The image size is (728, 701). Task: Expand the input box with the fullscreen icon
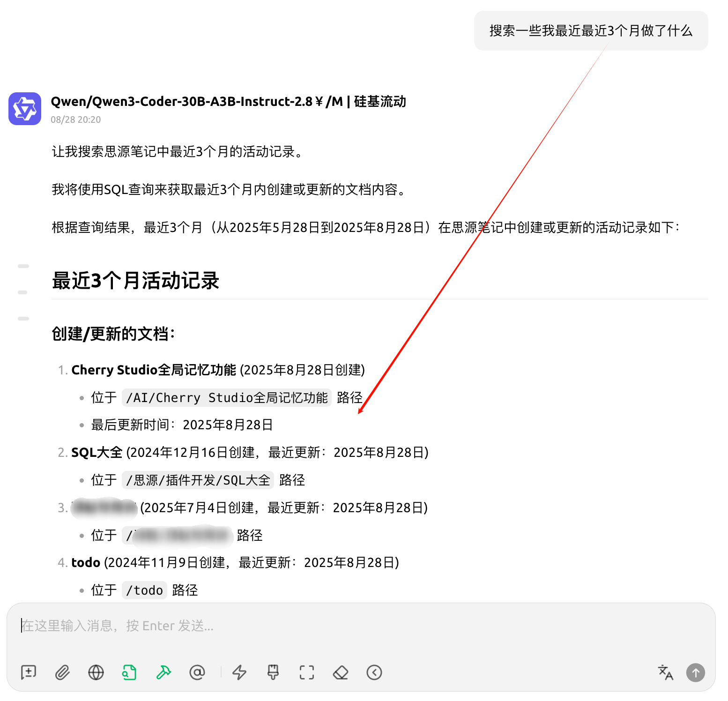tap(307, 672)
